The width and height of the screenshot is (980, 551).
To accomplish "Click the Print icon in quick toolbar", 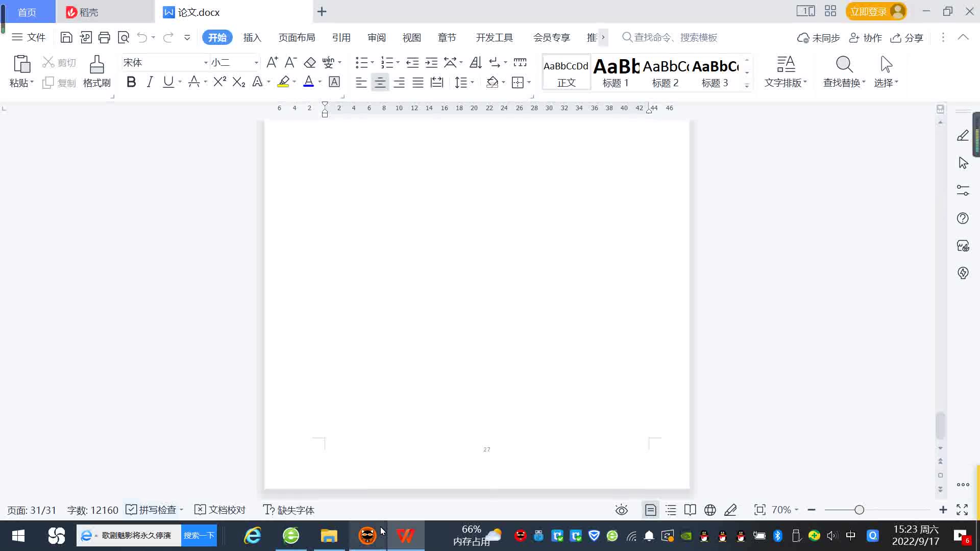I will click(104, 37).
